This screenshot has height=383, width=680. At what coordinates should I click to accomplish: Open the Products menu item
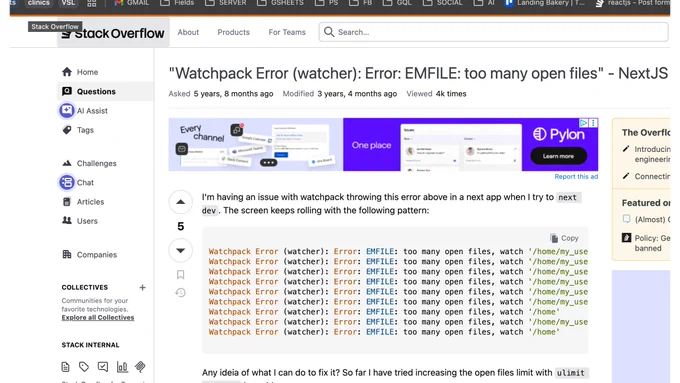coord(233,32)
